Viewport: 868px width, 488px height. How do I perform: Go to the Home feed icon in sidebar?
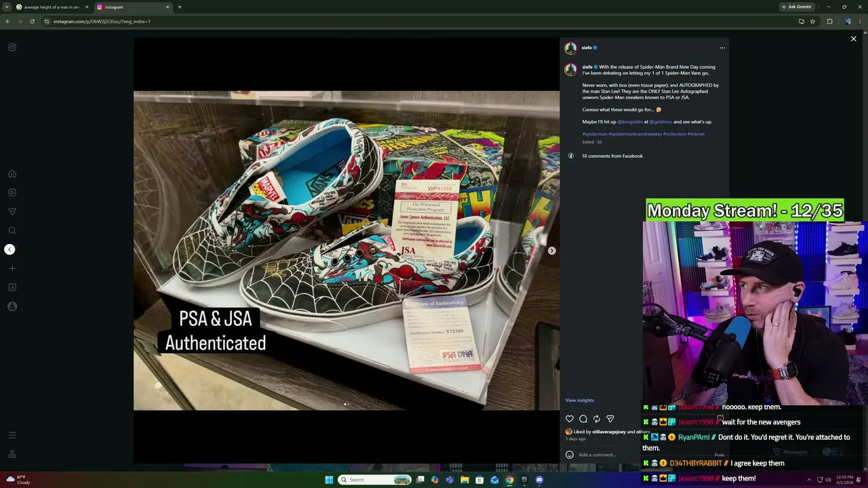[12, 174]
